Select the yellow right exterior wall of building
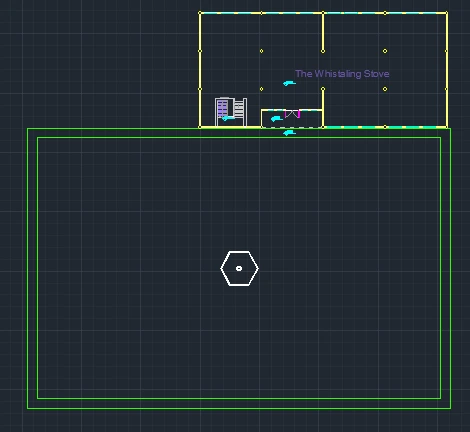This screenshot has width=470, height=432. pyautogui.click(x=447, y=70)
